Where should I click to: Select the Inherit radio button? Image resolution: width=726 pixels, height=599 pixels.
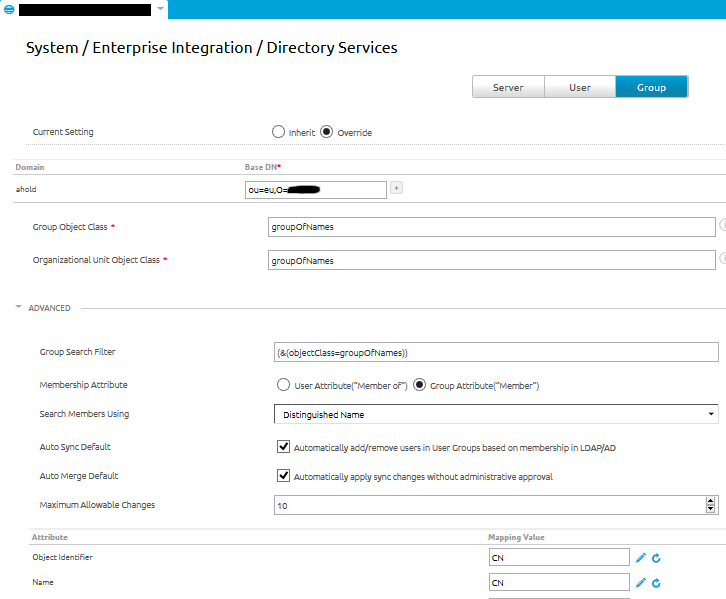[278, 132]
